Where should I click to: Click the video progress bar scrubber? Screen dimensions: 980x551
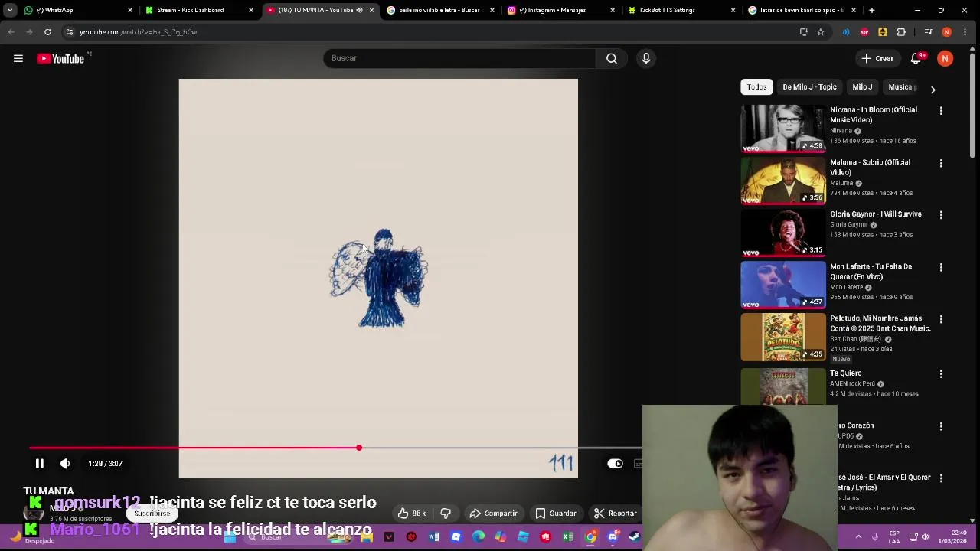[359, 448]
